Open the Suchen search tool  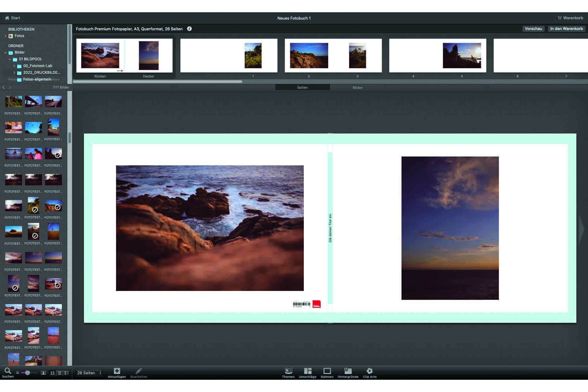tap(8, 372)
